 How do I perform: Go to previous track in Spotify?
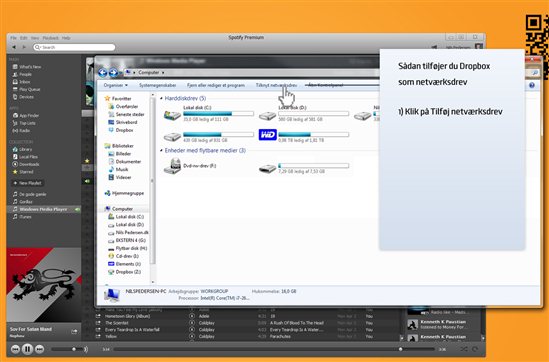(15, 349)
